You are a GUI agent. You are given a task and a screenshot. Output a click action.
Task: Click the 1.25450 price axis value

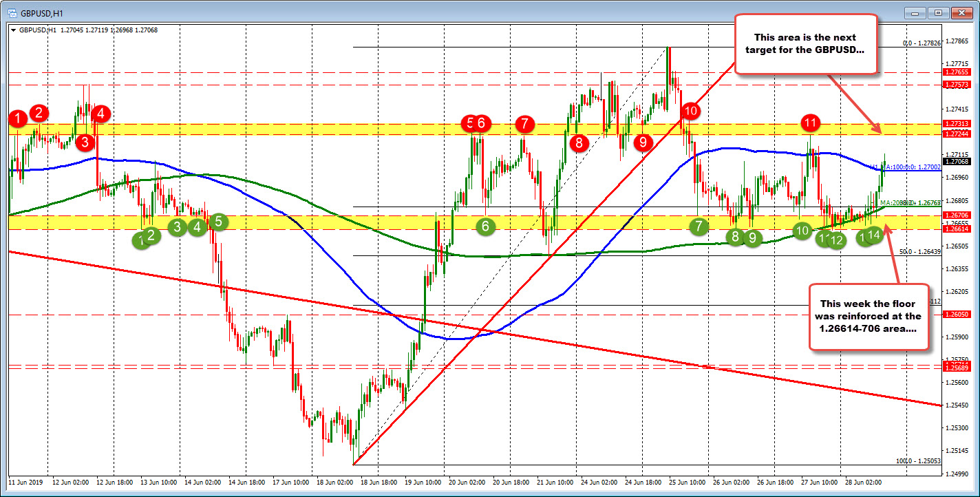click(x=956, y=405)
